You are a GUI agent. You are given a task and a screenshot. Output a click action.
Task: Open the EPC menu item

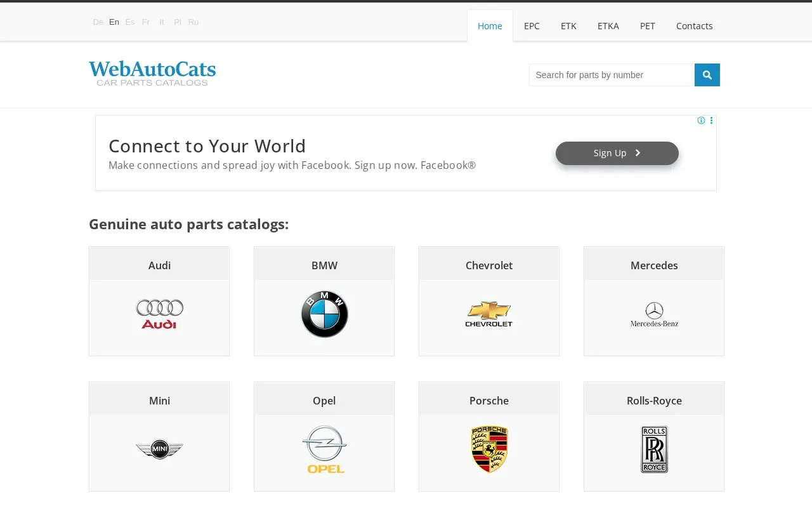coord(532,26)
